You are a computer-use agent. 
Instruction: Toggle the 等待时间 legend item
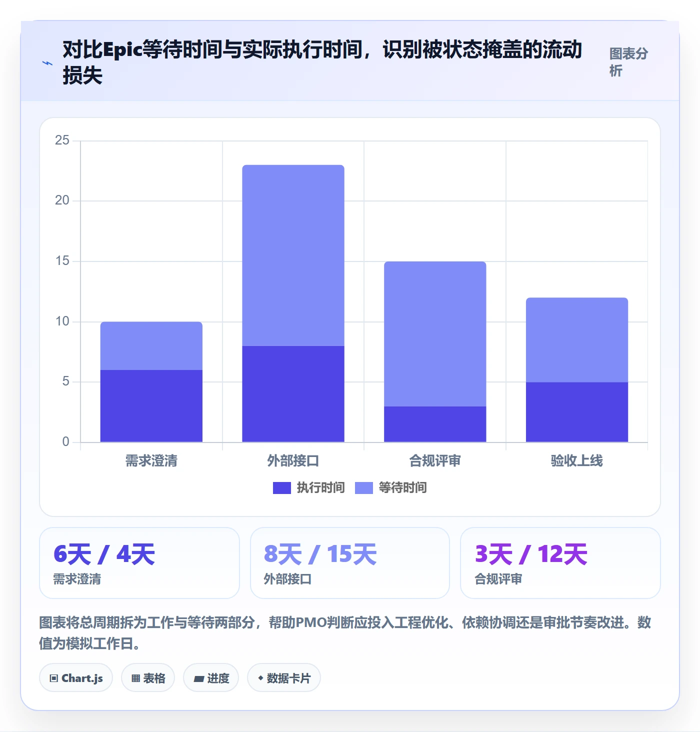pos(390,487)
